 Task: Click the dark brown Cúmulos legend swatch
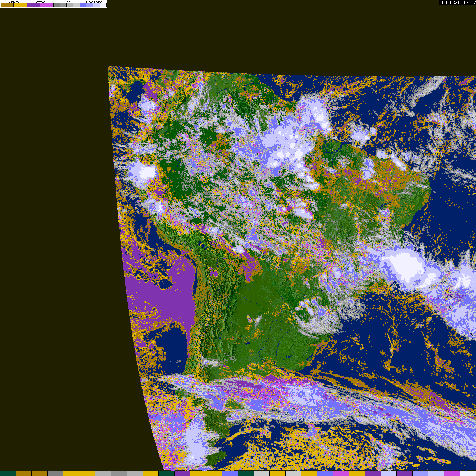7,5
